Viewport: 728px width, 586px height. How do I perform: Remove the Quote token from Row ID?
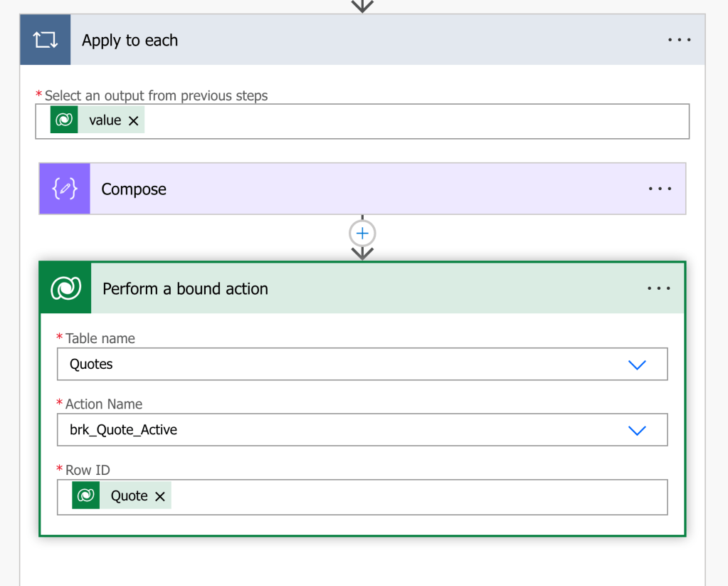pos(160,496)
